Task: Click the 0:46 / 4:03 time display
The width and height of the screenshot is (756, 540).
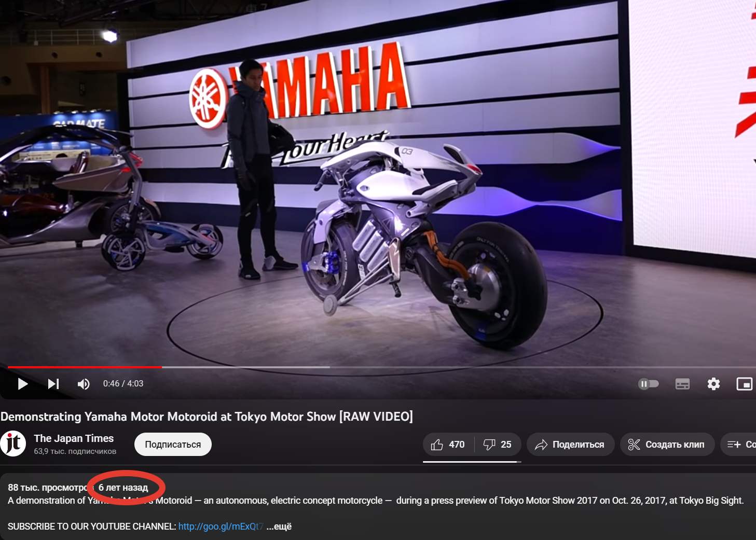Action: coord(123,384)
